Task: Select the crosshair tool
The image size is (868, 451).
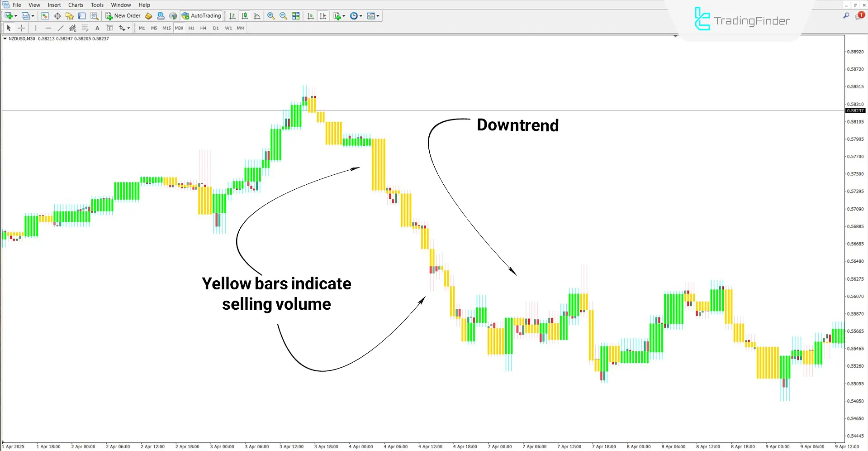Action: [21, 28]
